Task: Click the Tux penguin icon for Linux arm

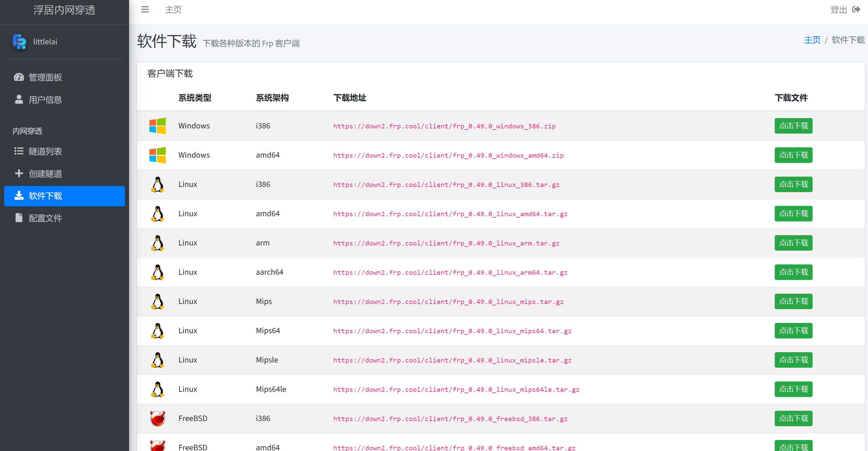Action: [x=158, y=243]
